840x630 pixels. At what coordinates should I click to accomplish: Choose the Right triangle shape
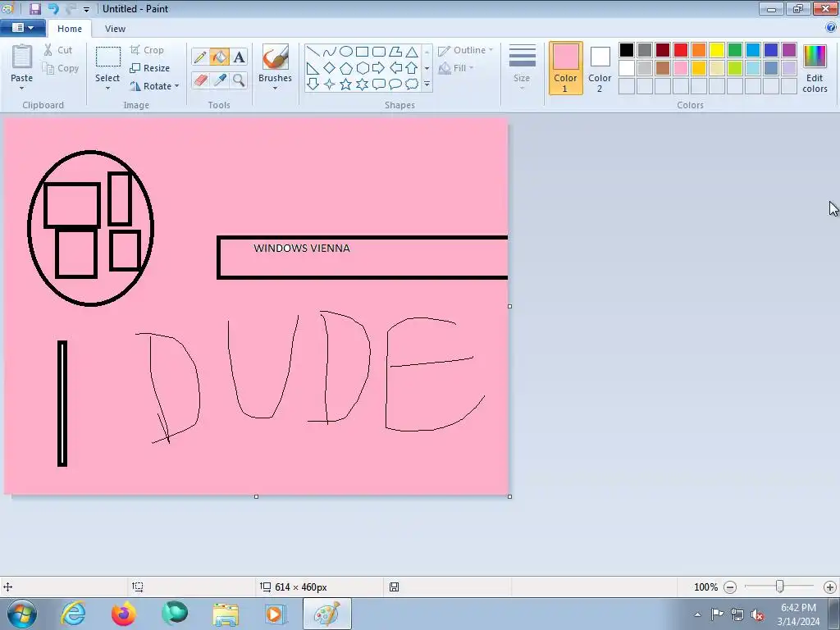(x=313, y=68)
